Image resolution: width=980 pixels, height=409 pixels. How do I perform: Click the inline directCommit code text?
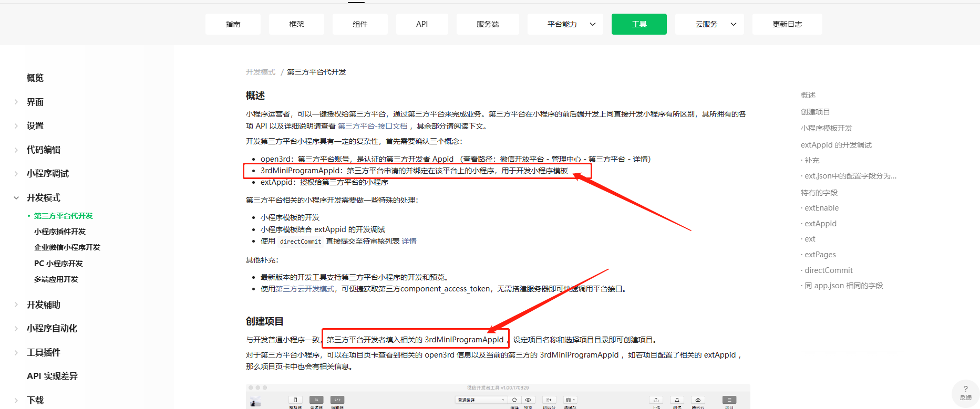tap(301, 242)
